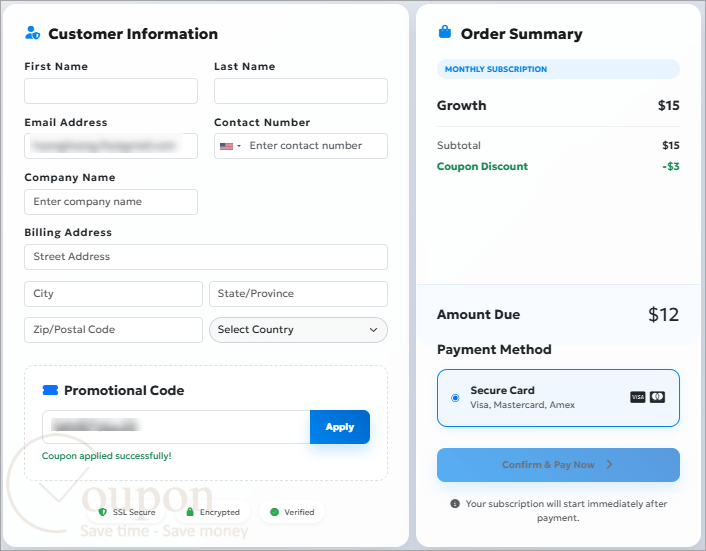Click the Promotional Code ticket icon
This screenshot has width=706, height=551.
click(50, 390)
